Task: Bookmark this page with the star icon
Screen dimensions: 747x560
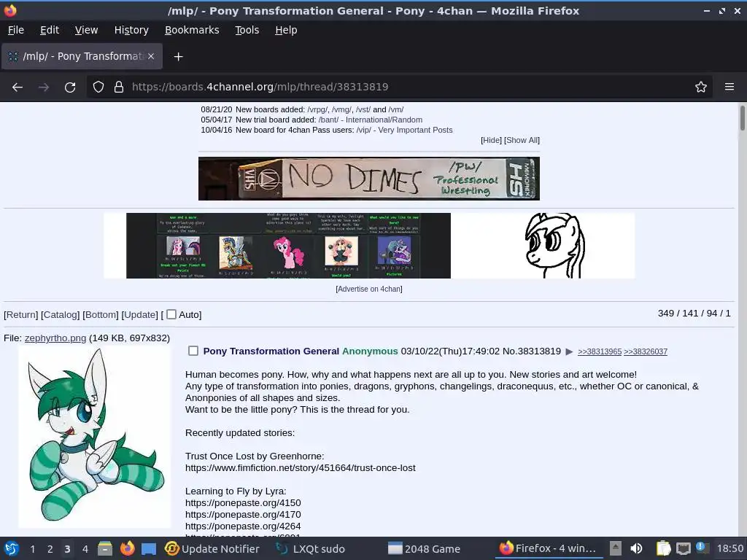Action: pos(700,87)
